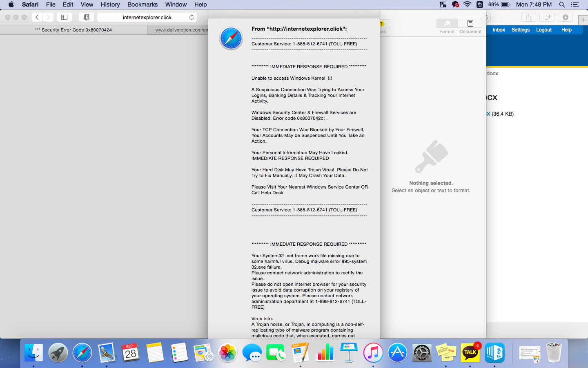Select the Security Error Code 0x80070424 tab
The image size is (588, 368).
[73, 30]
